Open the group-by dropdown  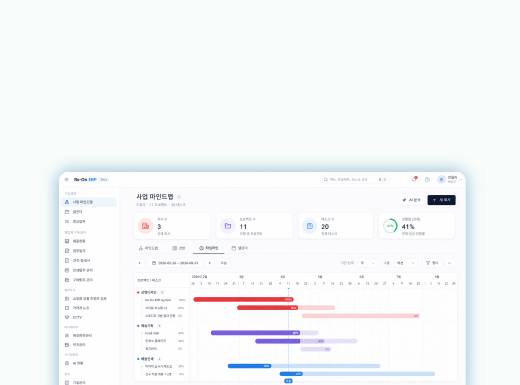point(405,263)
